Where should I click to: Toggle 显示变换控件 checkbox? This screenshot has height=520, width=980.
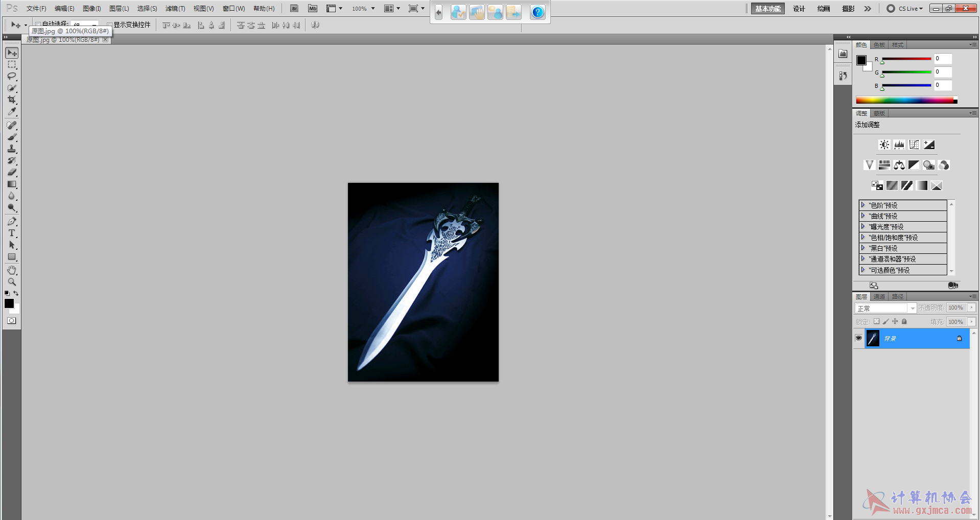[x=109, y=25]
